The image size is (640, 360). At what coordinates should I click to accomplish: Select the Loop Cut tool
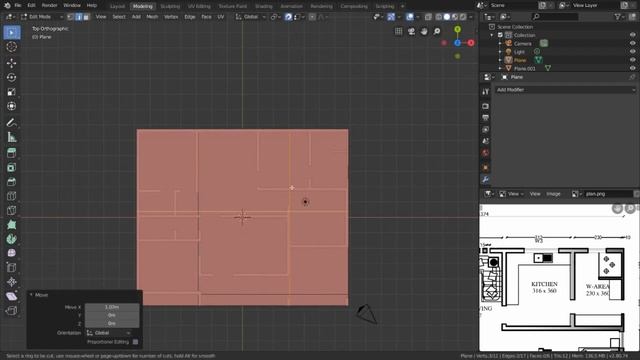click(11, 196)
